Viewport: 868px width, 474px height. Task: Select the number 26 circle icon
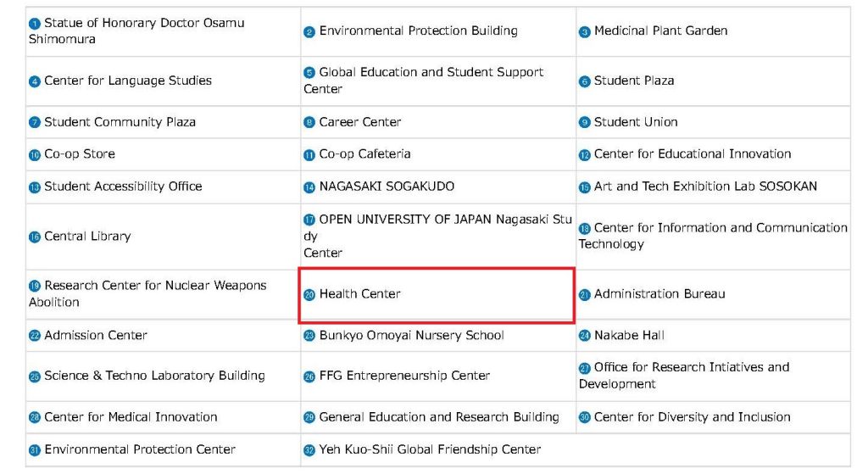point(309,376)
